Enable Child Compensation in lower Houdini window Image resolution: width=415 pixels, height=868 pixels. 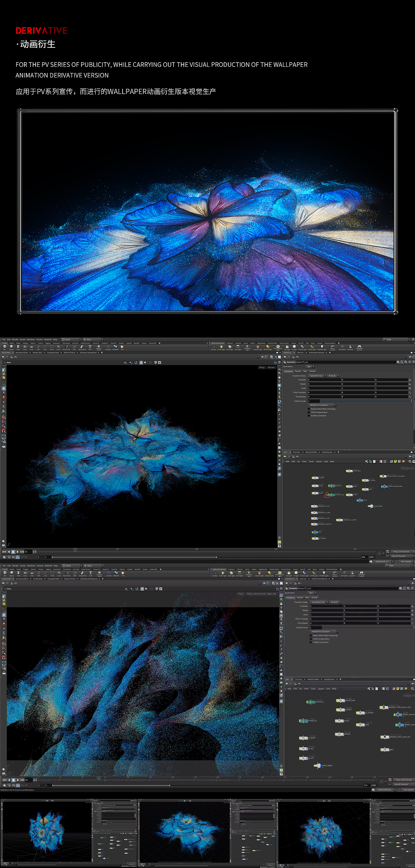tap(311, 639)
